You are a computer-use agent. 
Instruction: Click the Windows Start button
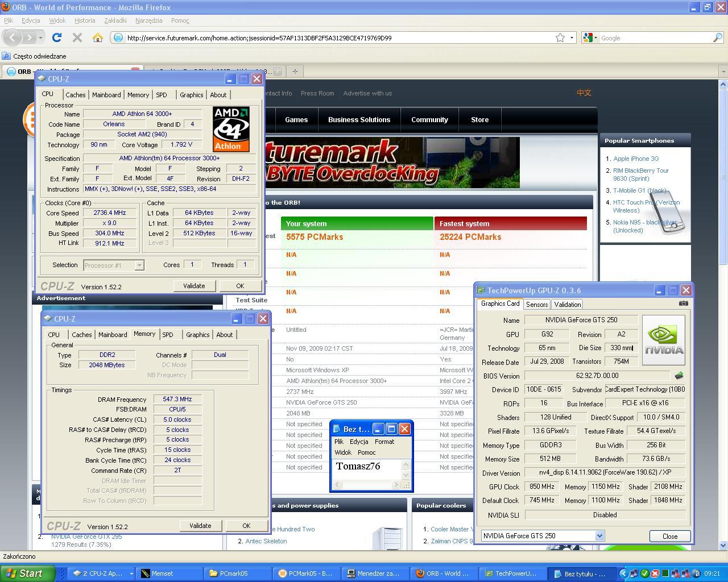[27, 573]
